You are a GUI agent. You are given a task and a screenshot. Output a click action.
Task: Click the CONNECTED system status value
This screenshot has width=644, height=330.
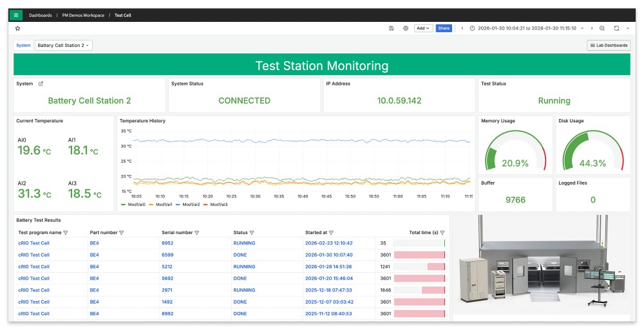[244, 101]
